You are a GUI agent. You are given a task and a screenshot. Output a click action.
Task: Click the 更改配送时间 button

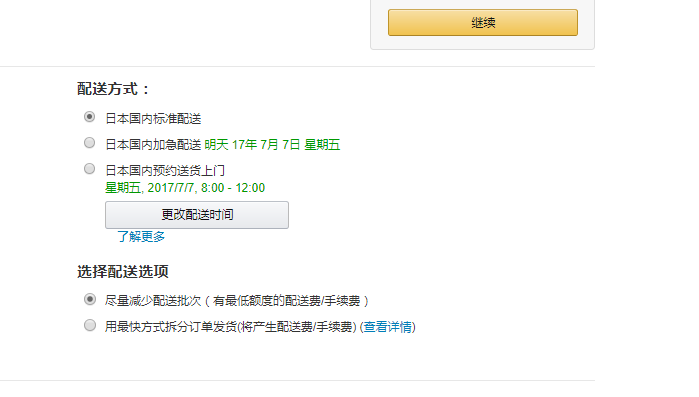tap(197, 215)
